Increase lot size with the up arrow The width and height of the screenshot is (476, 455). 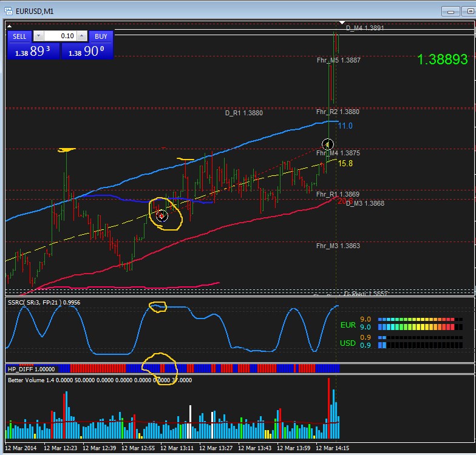click(x=81, y=36)
